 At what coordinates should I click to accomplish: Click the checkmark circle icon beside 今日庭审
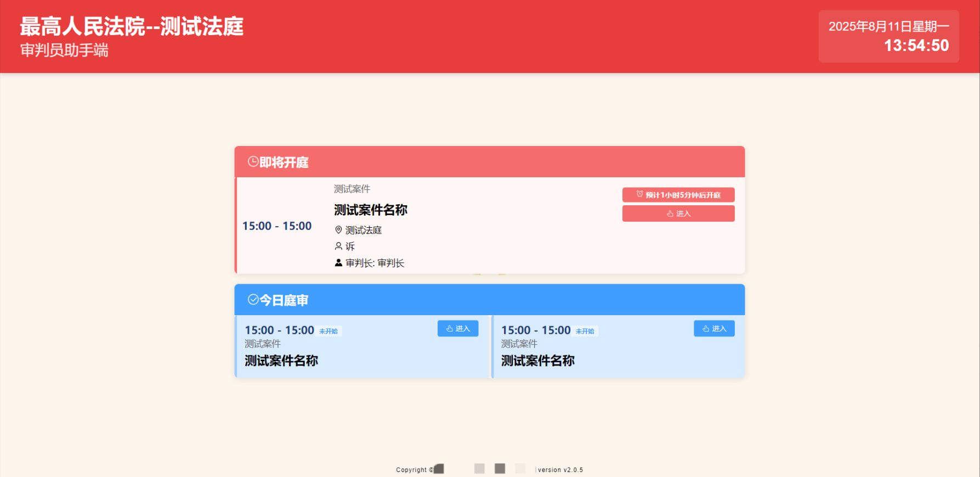click(253, 299)
